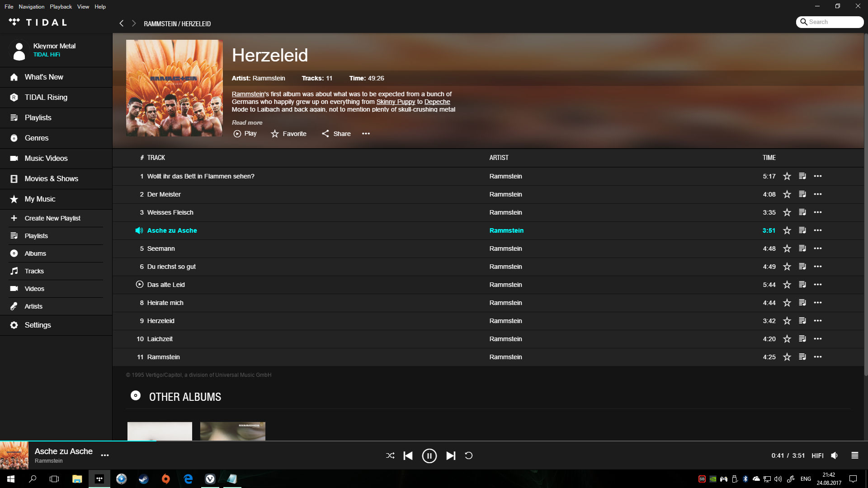Open now-playing track options menu
868x488 pixels.
[x=105, y=455]
